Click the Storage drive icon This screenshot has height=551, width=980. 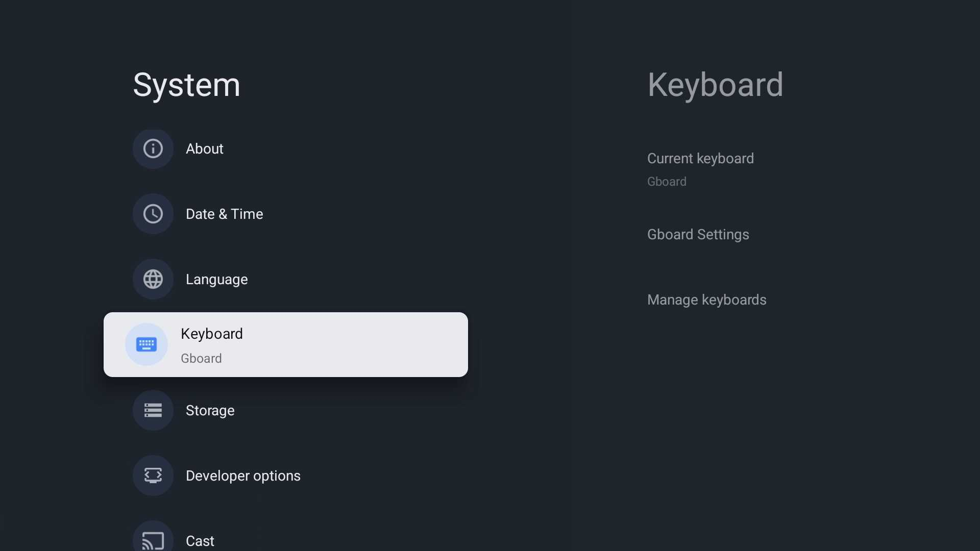point(153,410)
